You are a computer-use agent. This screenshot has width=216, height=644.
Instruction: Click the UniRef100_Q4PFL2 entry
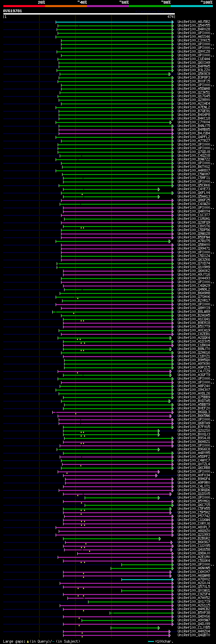click(194, 137)
